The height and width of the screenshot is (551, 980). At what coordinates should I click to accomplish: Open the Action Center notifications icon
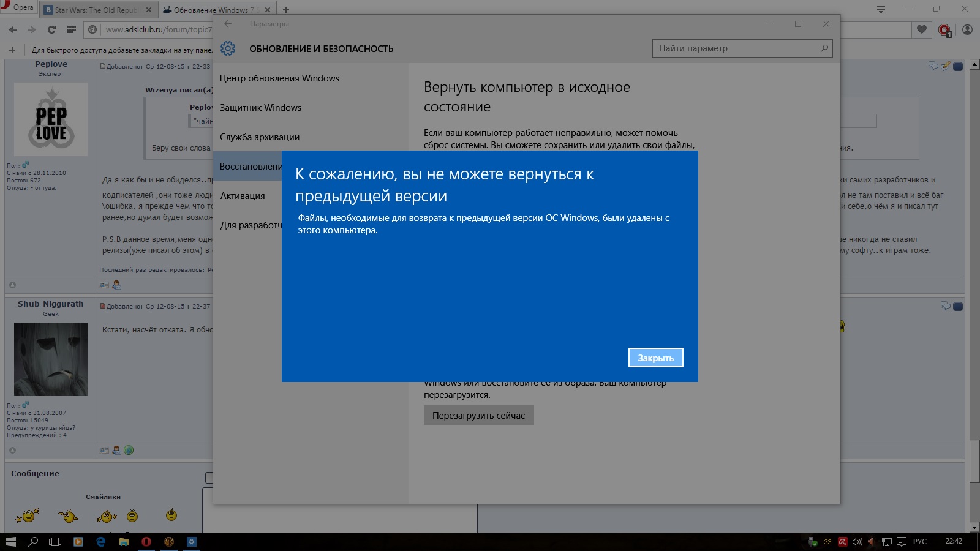(902, 542)
